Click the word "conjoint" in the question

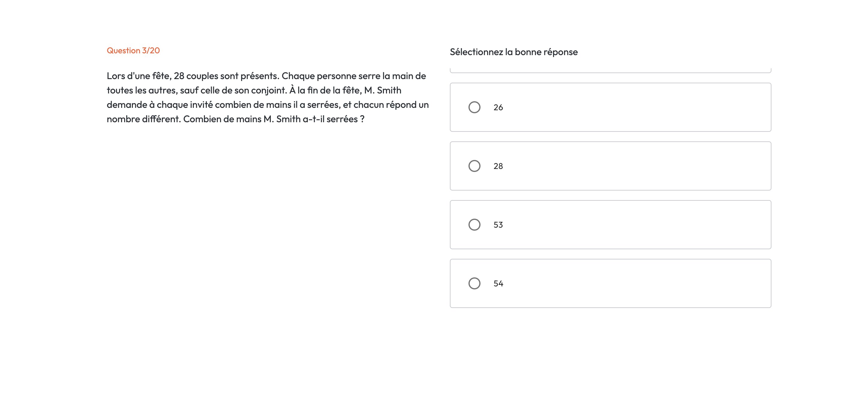(268, 90)
